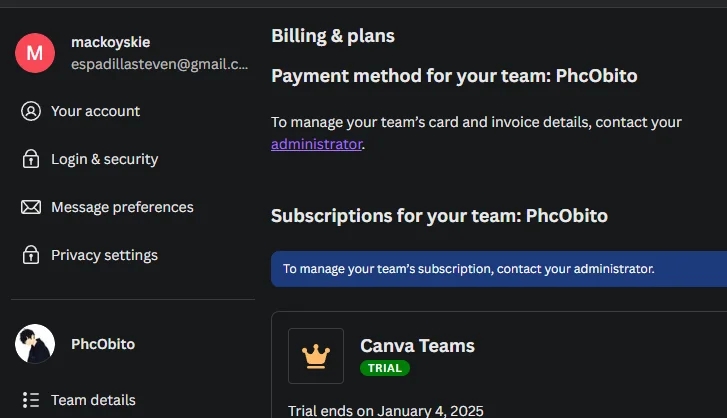727x418 pixels.
Task: Click the red M profile avatar
Action: 35,53
